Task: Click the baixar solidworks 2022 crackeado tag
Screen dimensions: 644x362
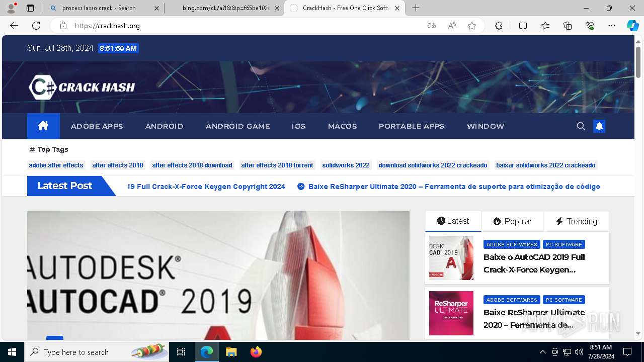Action: [x=546, y=165]
